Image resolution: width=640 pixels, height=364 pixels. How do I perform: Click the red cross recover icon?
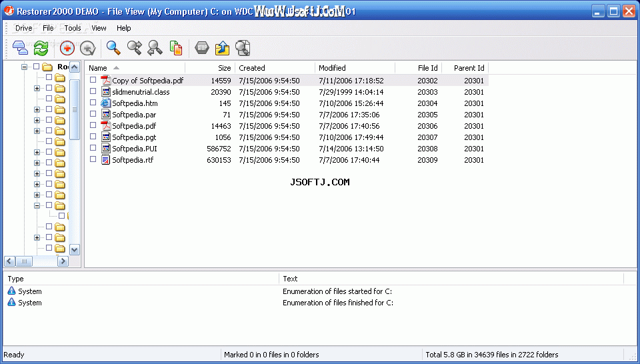tap(67, 48)
